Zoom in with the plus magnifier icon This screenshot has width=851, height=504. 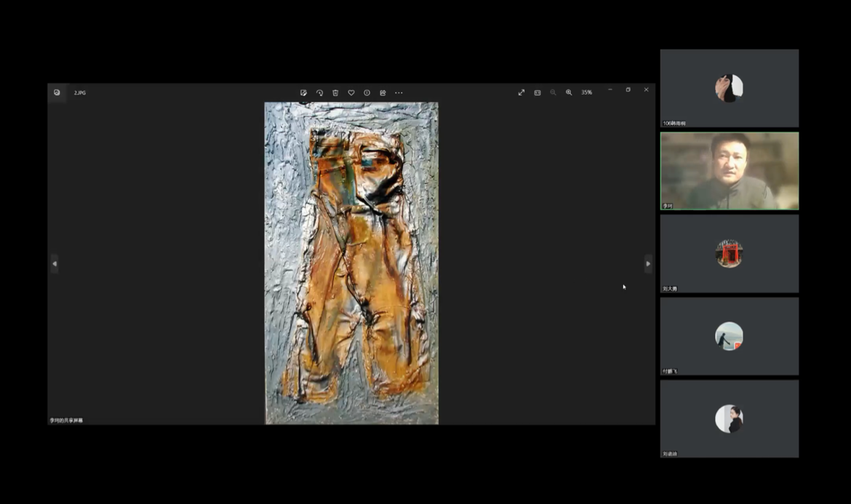[569, 93]
